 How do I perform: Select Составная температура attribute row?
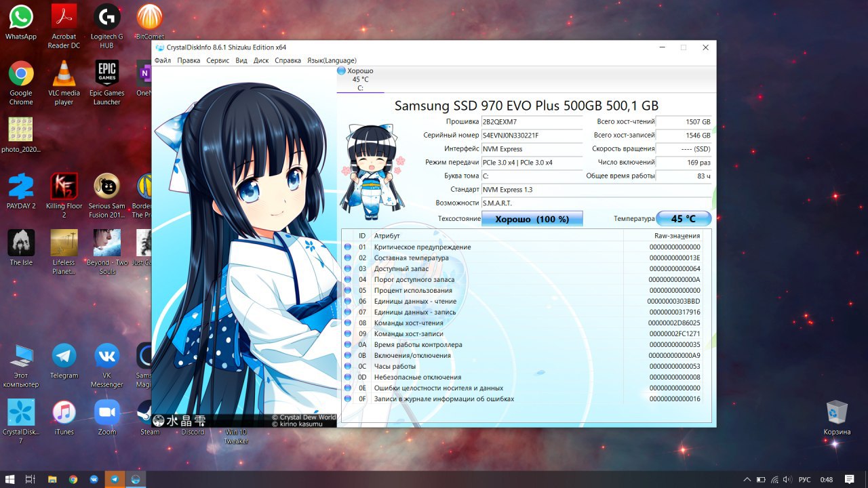[523, 258]
